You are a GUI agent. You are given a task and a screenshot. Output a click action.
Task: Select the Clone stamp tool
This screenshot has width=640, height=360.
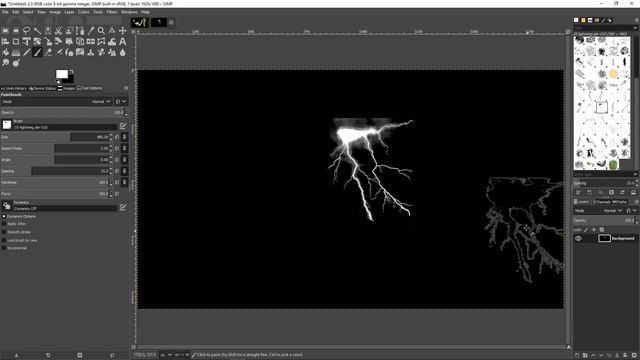click(91, 53)
